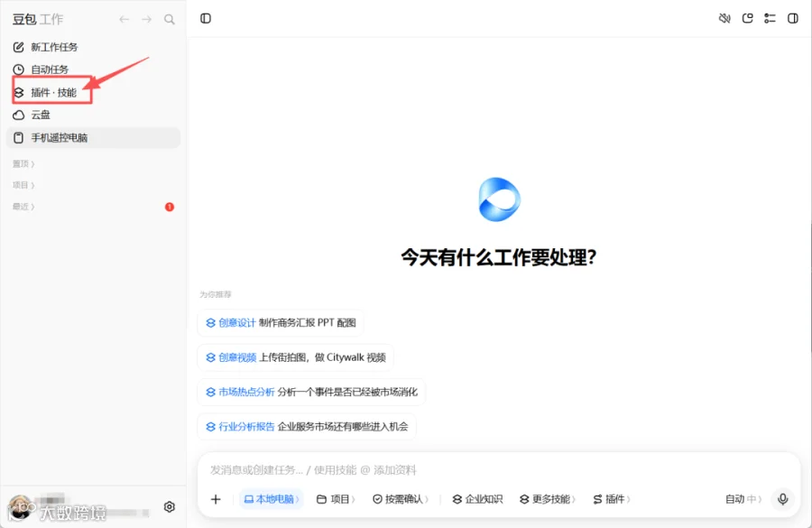Go back with the left arrow icon

pyautogui.click(x=124, y=20)
